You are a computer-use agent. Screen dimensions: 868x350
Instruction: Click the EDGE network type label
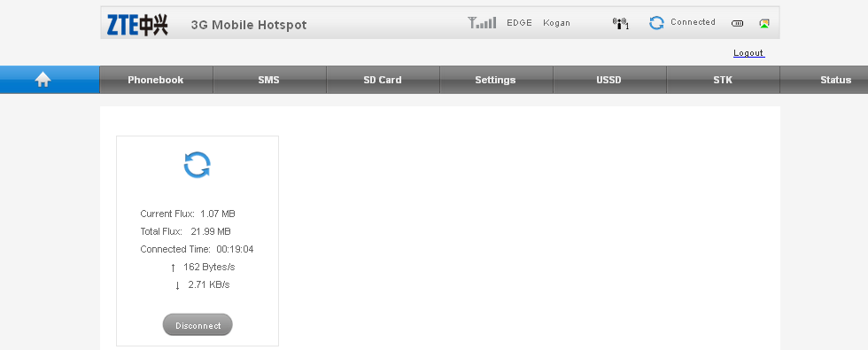point(519,23)
